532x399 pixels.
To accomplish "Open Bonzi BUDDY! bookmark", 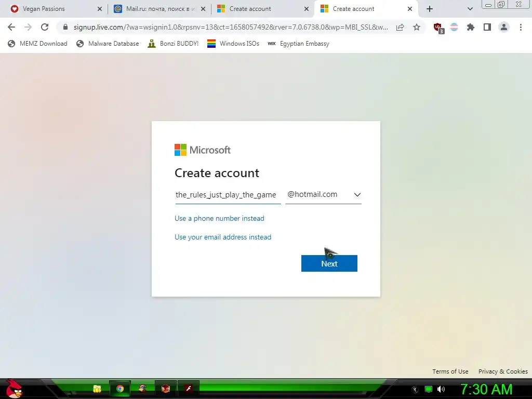I will [174, 44].
